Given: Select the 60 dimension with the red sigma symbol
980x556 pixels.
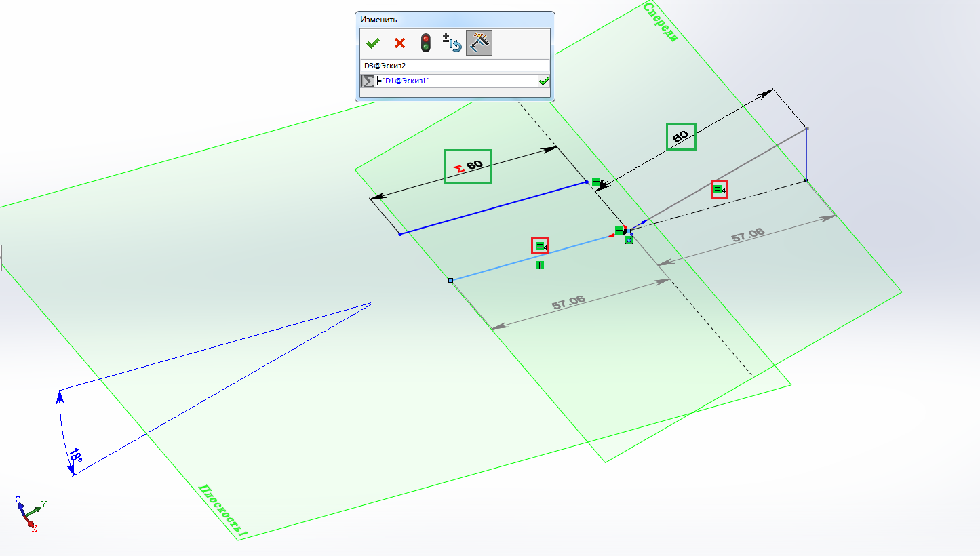Looking at the screenshot, I should coord(468,166).
